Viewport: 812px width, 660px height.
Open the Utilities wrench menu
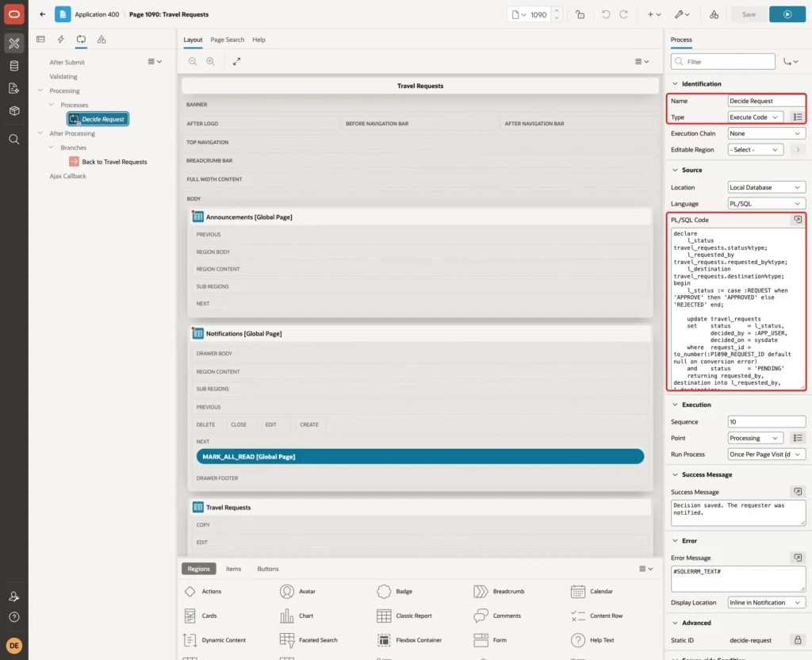pos(682,14)
